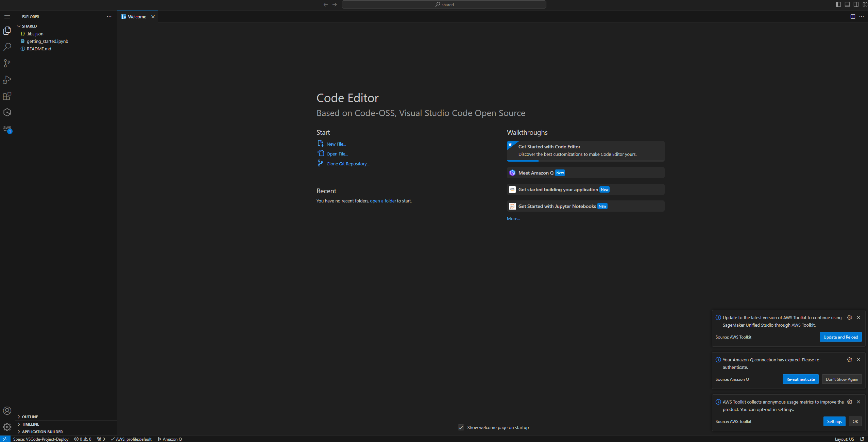This screenshot has height=442, width=868.
Task: Open the Search view icon
Action: click(7, 47)
